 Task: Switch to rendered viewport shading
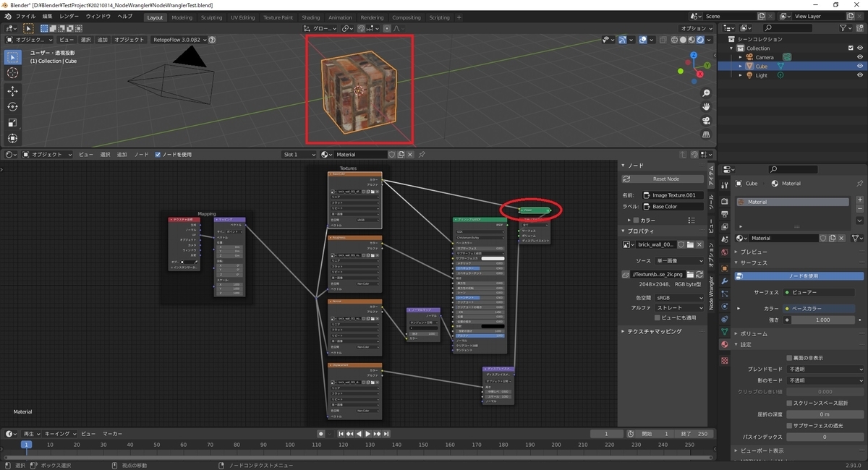pos(699,40)
